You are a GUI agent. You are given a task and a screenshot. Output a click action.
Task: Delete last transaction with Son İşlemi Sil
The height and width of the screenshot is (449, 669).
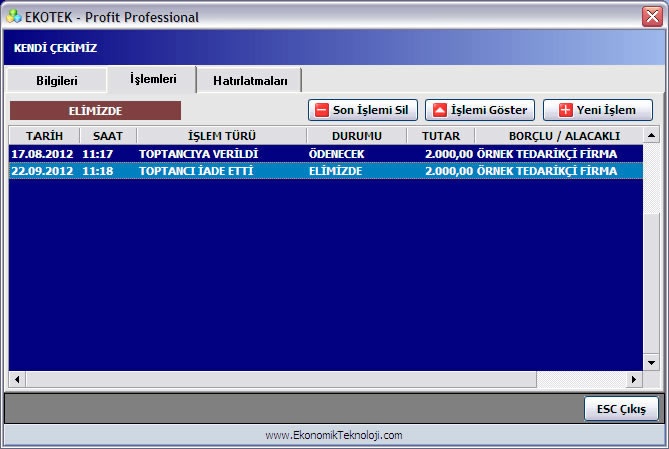(363, 110)
